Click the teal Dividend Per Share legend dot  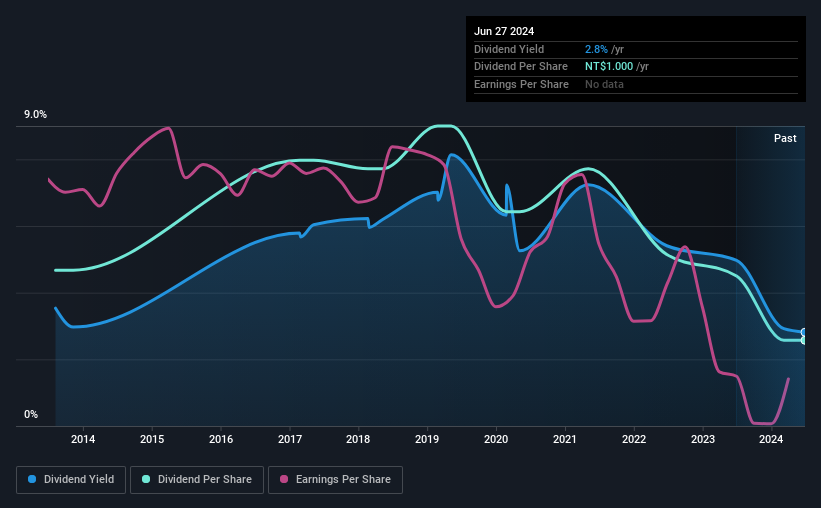coord(146,479)
